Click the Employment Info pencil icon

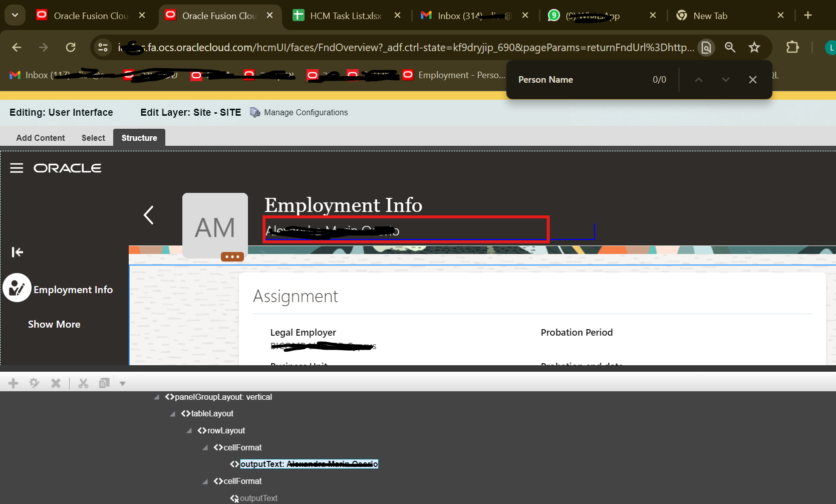(x=17, y=288)
